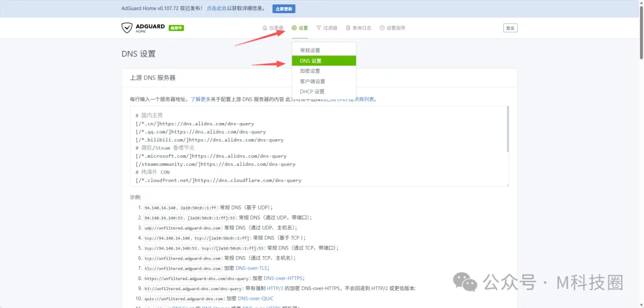Select 客户端设置 in the settings dropdown
Image resolution: width=644 pixels, height=308 pixels.
(324, 81)
